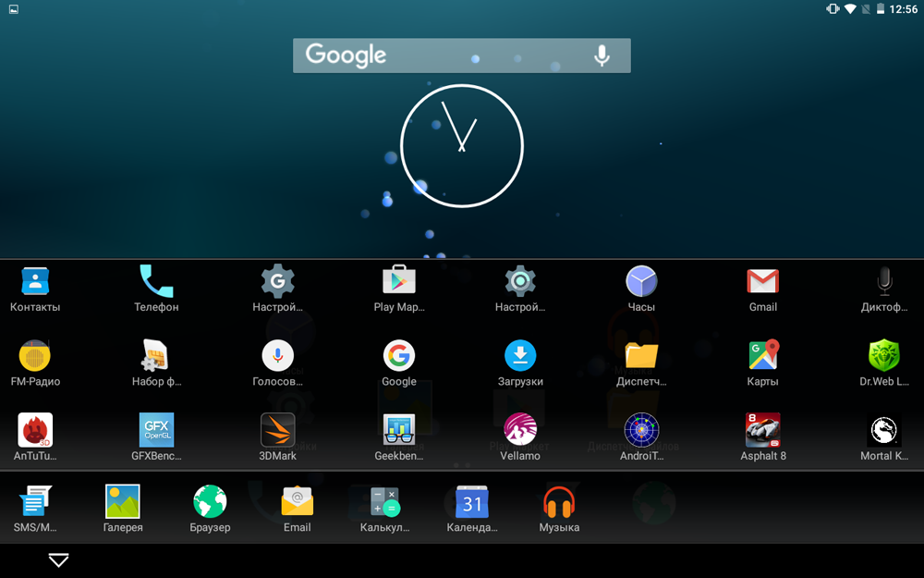Tap the vibrate mode status icon
The width and height of the screenshot is (924, 578).
(x=833, y=9)
